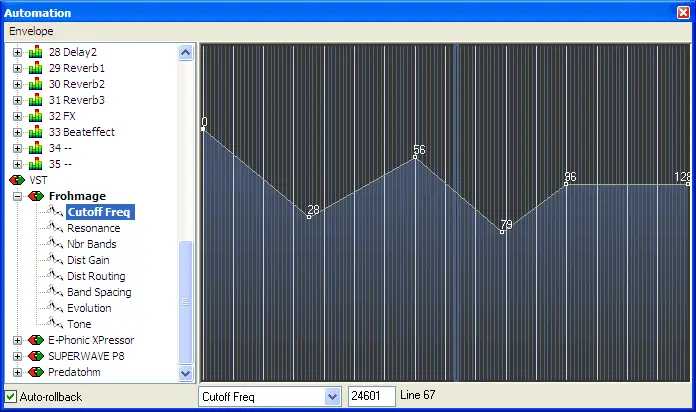Click the mixer icon beside 28 Delay2
Screen dimensions: 696x412
(36, 52)
